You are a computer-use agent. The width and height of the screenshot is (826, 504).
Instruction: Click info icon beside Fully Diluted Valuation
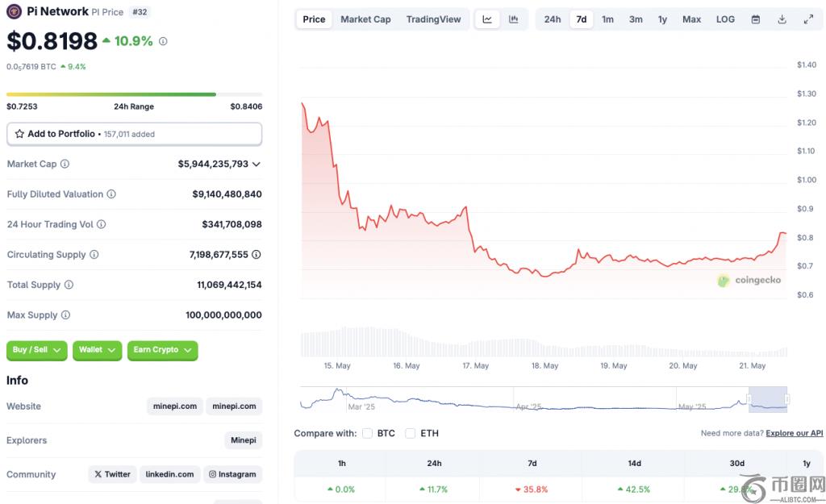pos(111,194)
